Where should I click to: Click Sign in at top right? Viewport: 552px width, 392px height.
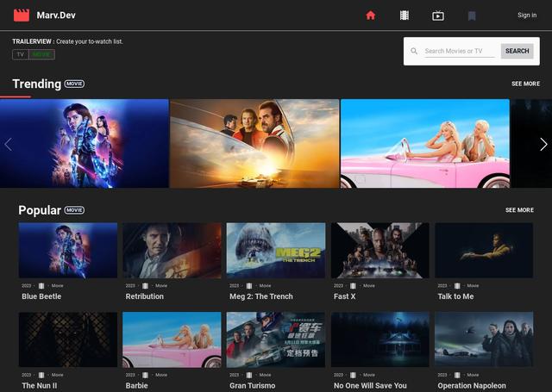pos(526,16)
